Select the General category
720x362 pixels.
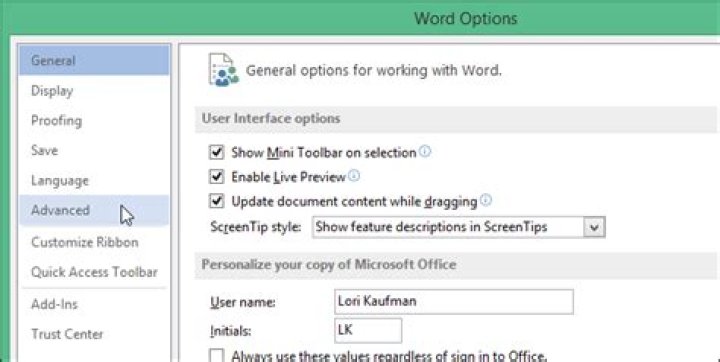[94, 60]
